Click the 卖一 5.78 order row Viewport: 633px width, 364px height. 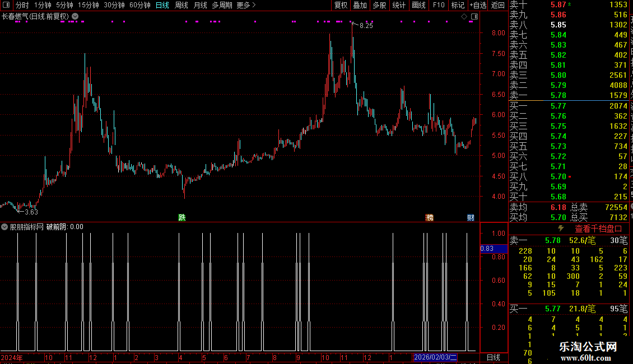pos(569,95)
